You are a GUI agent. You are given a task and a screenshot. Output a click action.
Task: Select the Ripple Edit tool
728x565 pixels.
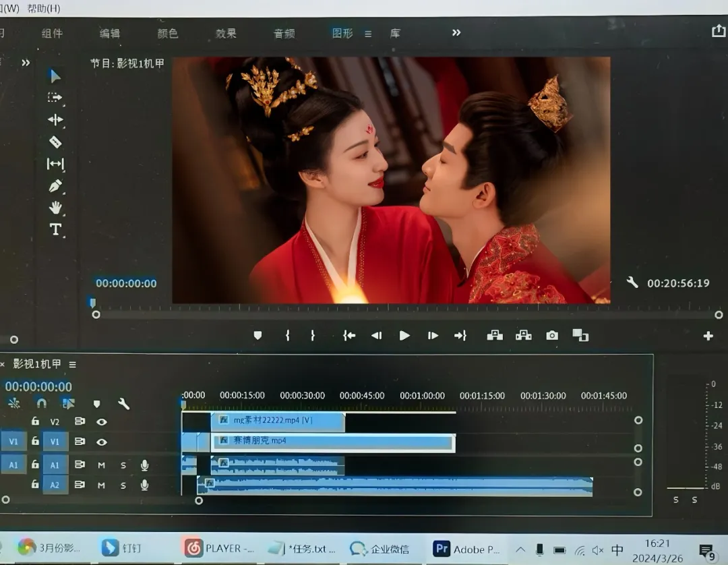55,120
